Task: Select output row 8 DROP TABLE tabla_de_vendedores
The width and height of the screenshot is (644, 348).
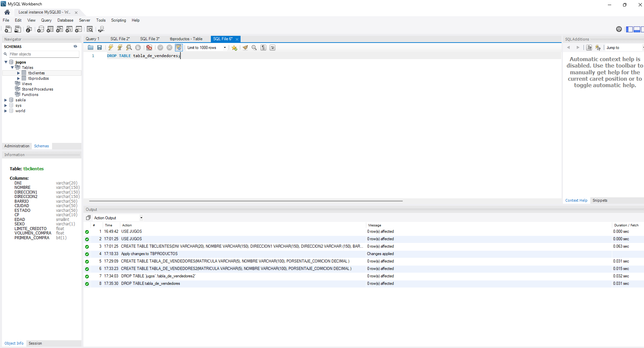Action: pyautogui.click(x=364, y=283)
